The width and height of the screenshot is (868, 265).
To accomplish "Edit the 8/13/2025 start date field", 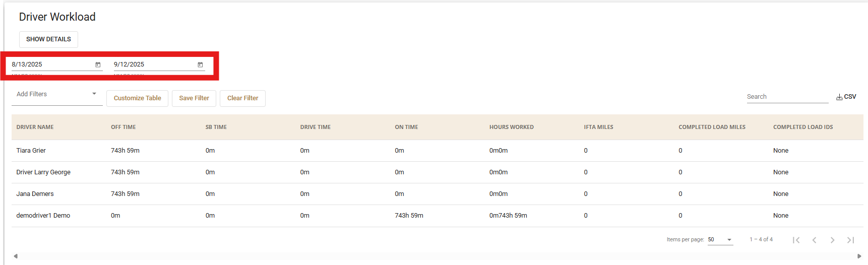I will pyautogui.click(x=50, y=64).
